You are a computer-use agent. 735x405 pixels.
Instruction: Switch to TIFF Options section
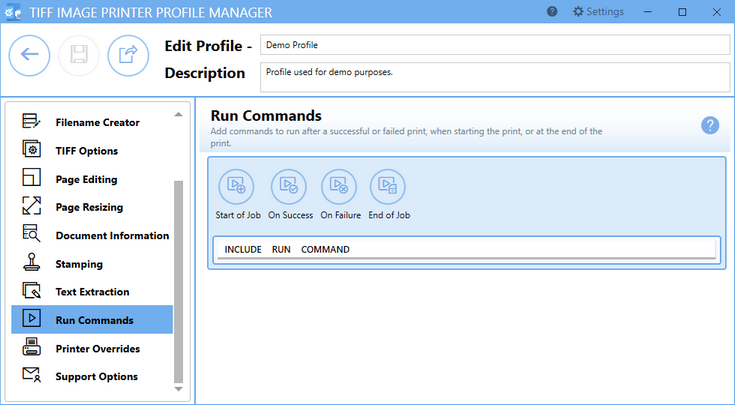(x=87, y=151)
